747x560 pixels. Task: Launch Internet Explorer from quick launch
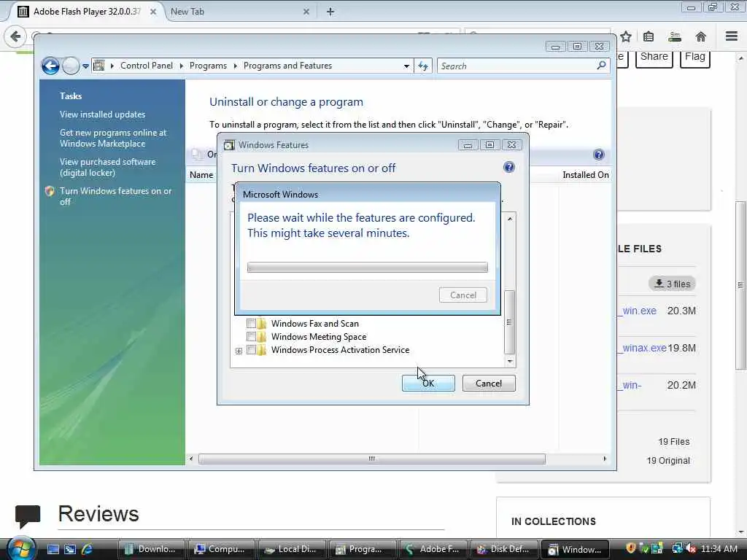[88, 549]
